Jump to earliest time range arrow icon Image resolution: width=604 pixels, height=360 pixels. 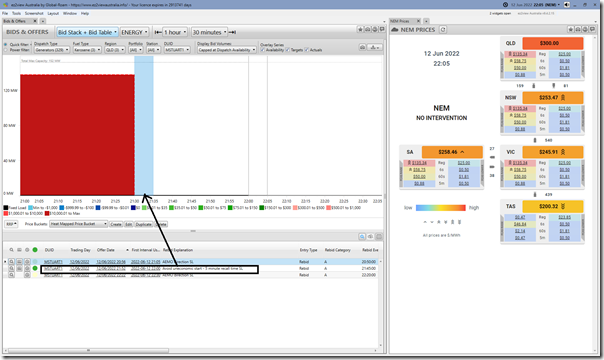[158, 32]
